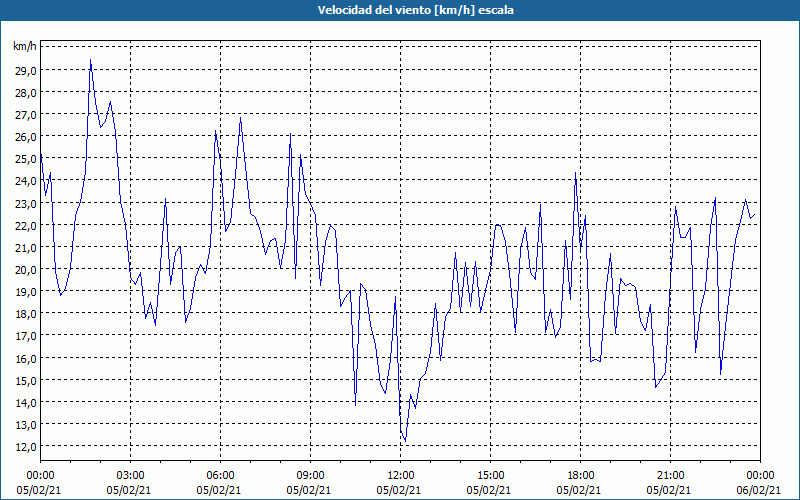Click the '06/02/21' date label
The image size is (800, 500).
click(759, 490)
